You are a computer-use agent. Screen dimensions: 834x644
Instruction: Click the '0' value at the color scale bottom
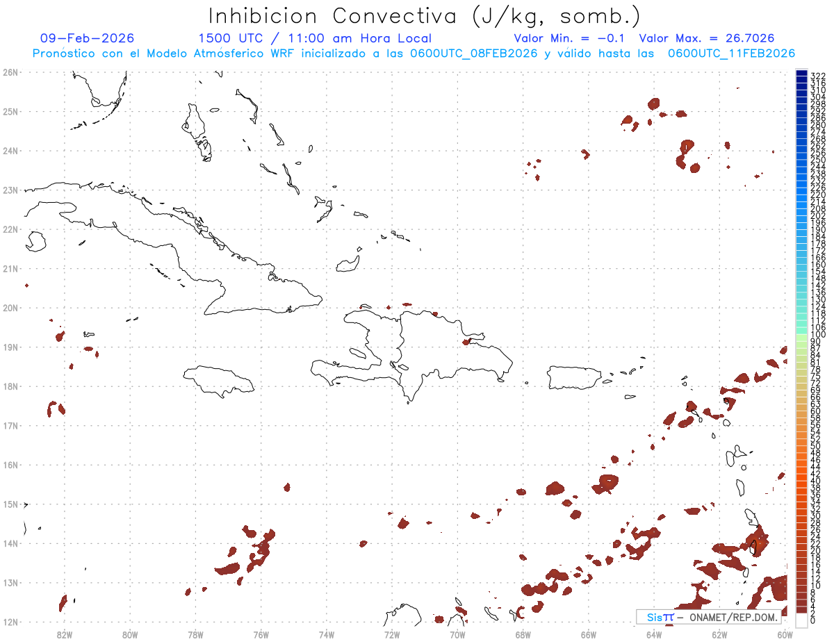click(x=813, y=620)
